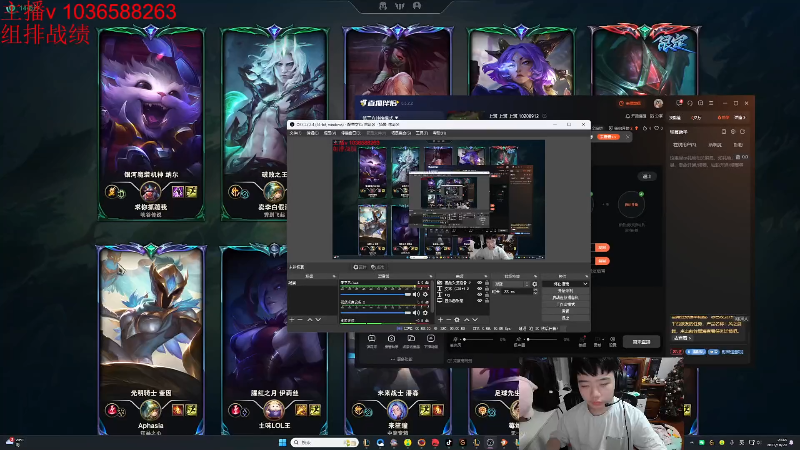Pop out the OBS sources dock
The width and height of the screenshot is (800, 450).
pyautogui.click(x=485, y=276)
